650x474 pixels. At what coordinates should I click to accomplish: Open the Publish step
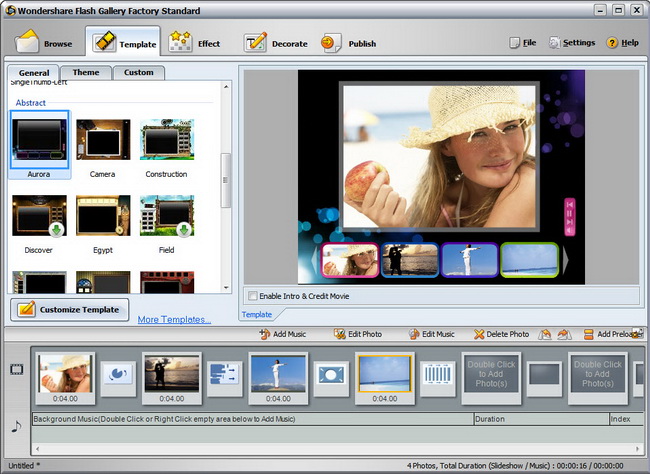(349, 43)
